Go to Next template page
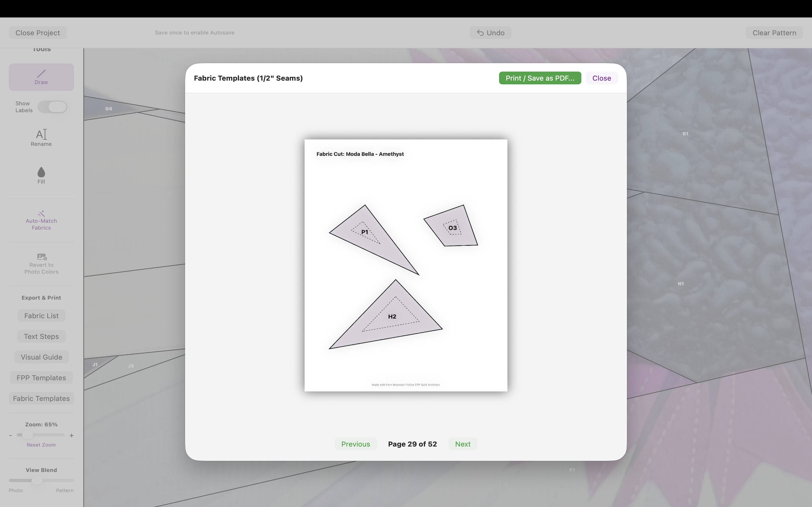This screenshot has width=812, height=507. (462, 444)
